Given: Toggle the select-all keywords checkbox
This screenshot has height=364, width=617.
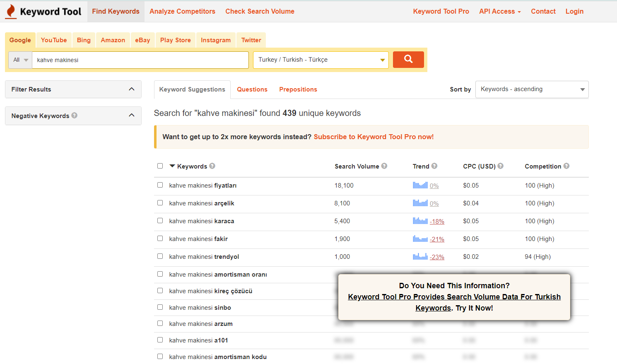Looking at the screenshot, I should pyautogui.click(x=160, y=166).
